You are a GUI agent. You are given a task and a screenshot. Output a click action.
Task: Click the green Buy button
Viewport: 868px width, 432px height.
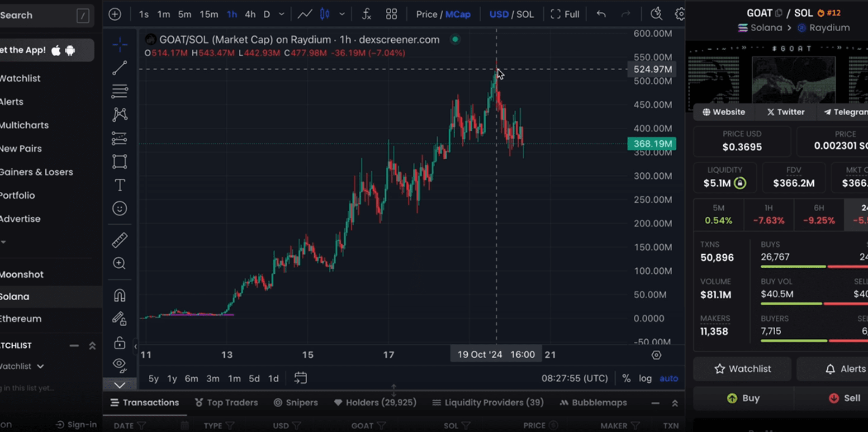pos(743,399)
